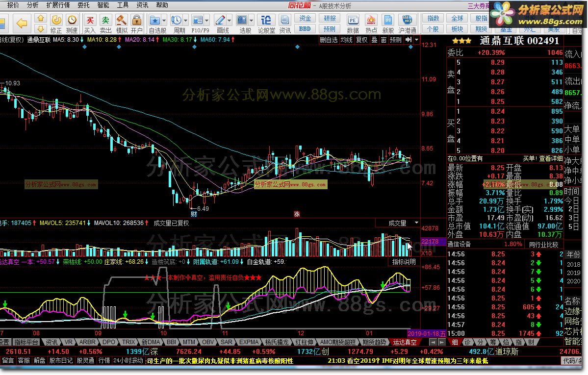588x375 pixels.
Task: Switch to the EXPMA indicator tab
Action: [x=249, y=342]
